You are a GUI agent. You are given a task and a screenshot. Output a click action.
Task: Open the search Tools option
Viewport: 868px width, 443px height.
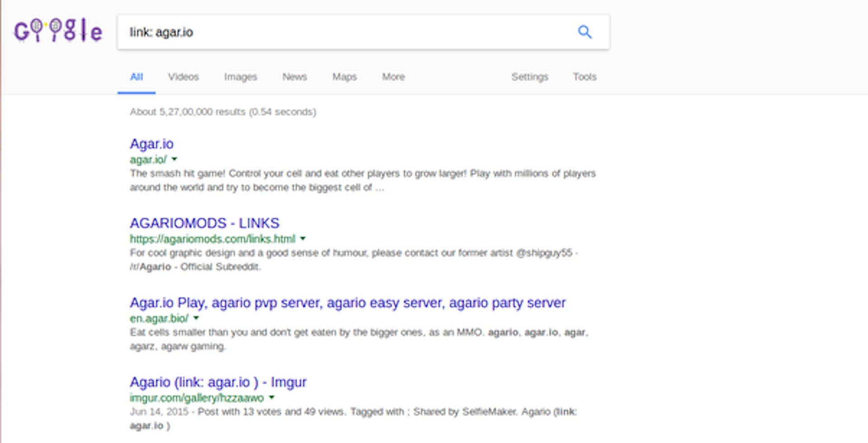pos(585,77)
